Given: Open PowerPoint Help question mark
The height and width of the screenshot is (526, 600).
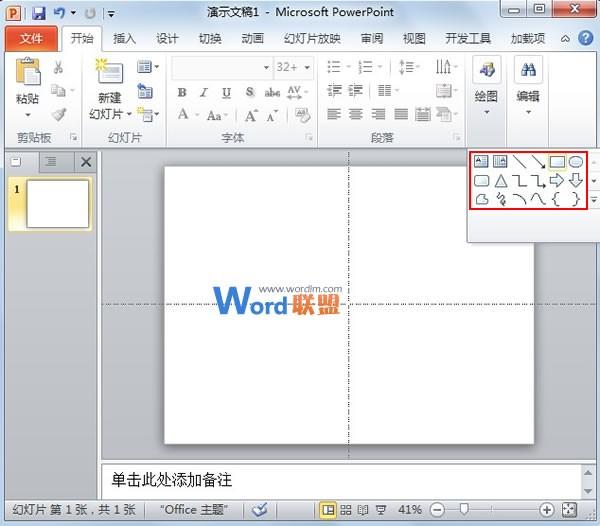Looking at the screenshot, I should [x=585, y=38].
